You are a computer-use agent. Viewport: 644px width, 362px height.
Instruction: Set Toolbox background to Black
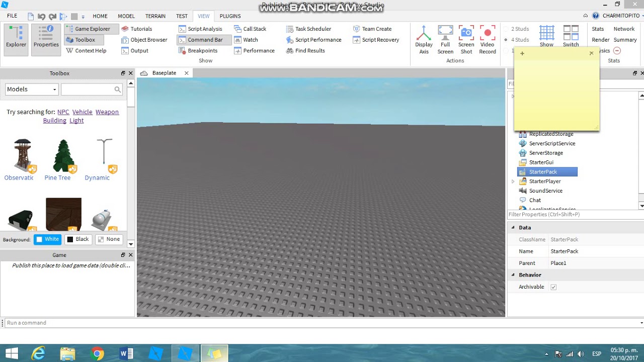tap(78, 239)
